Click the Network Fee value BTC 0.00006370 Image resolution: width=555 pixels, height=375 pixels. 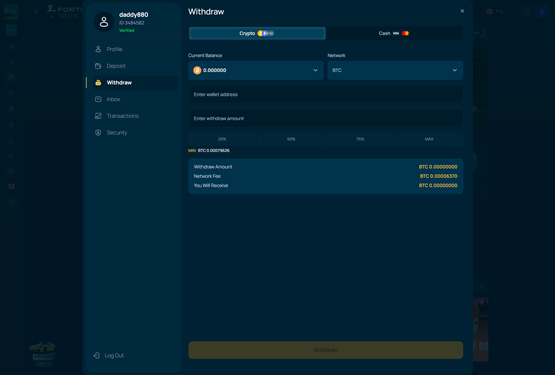pyautogui.click(x=439, y=176)
